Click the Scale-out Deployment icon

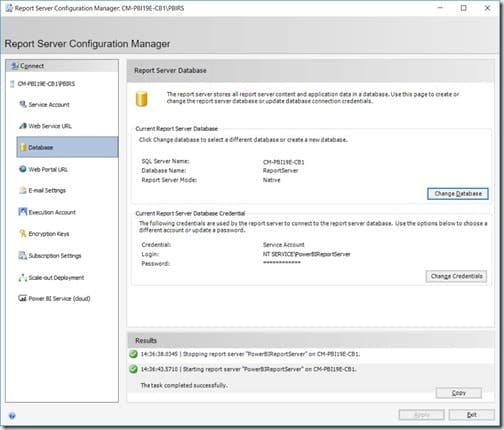click(x=23, y=277)
